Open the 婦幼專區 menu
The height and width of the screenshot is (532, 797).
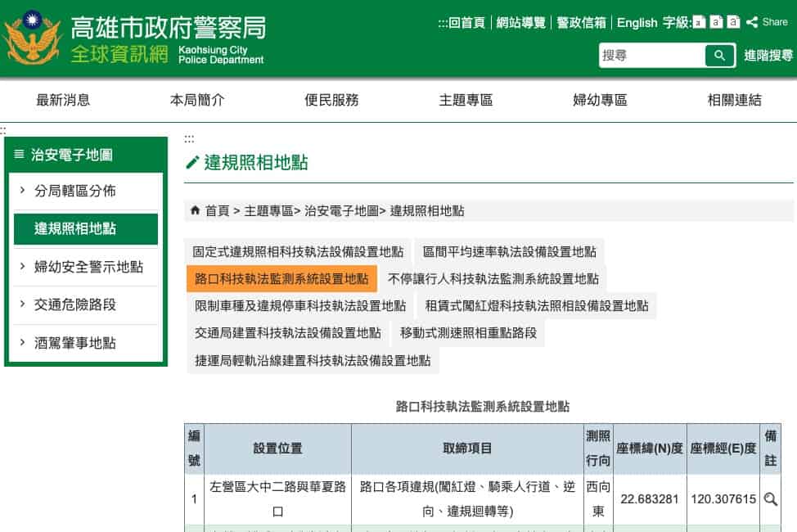tap(600, 100)
